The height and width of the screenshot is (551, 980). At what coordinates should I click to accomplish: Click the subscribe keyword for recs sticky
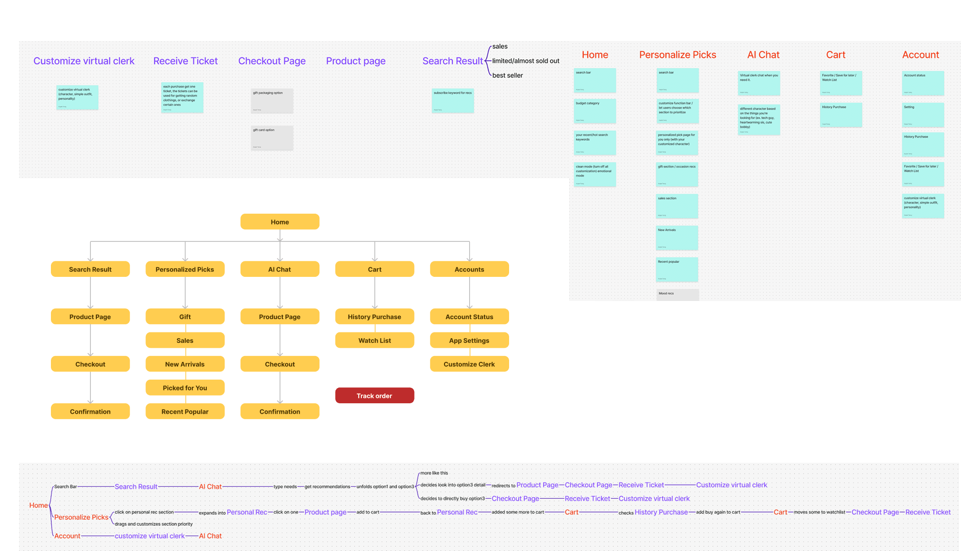(x=453, y=100)
